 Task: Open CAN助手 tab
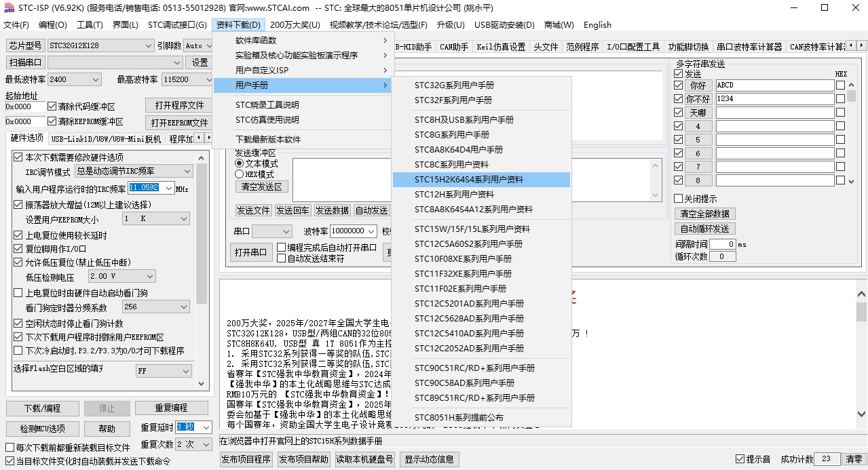(454, 47)
